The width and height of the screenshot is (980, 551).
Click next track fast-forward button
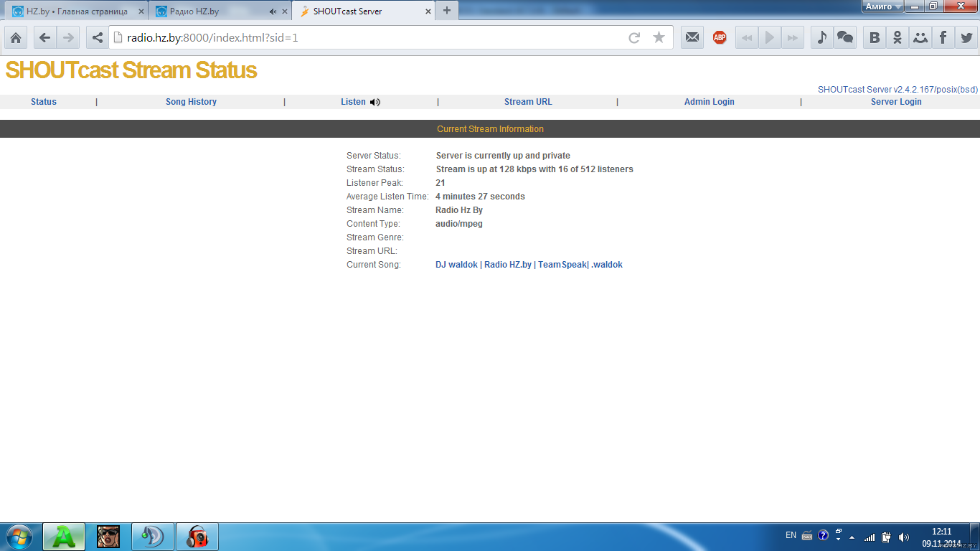(x=792, y=38)
